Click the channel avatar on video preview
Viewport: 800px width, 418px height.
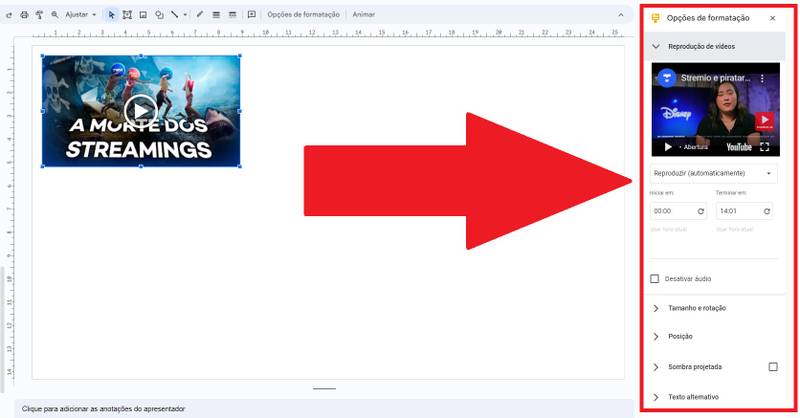[666, 78]
